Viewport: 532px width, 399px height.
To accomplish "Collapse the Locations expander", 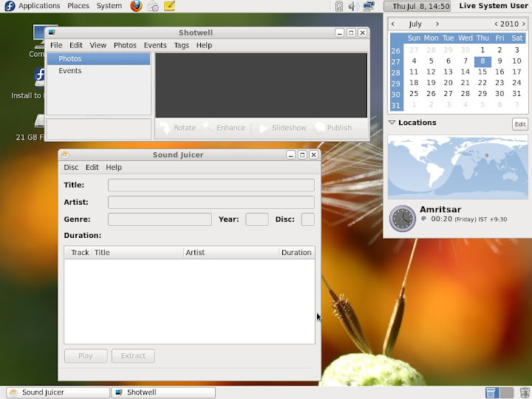I will point(392,123).
